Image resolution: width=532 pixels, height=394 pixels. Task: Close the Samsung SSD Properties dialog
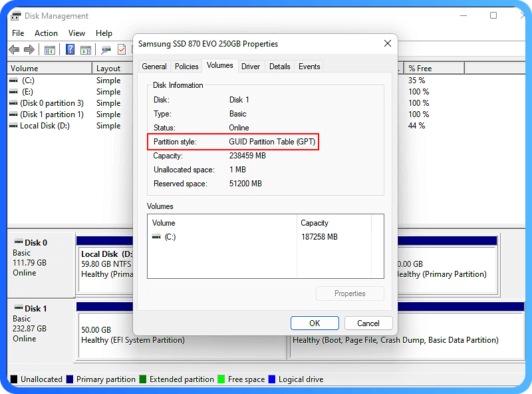(x=388, y=43)
